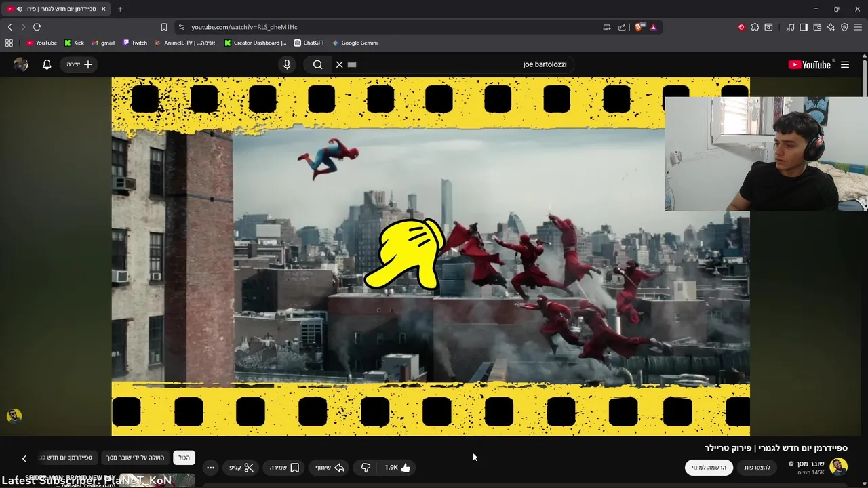Viewport: 868px width, 488px height.
Task: Go back with the browser back arrow
Action: [9, 27]
